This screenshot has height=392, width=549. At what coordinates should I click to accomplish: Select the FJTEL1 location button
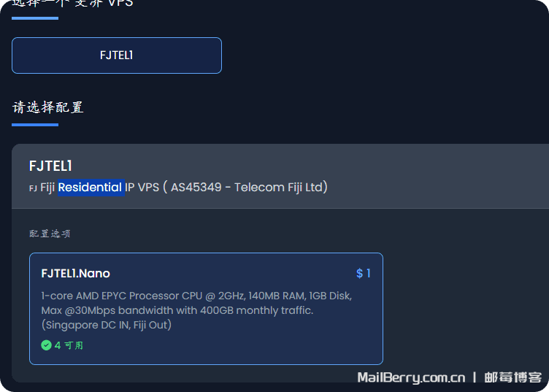coord(117,55)
